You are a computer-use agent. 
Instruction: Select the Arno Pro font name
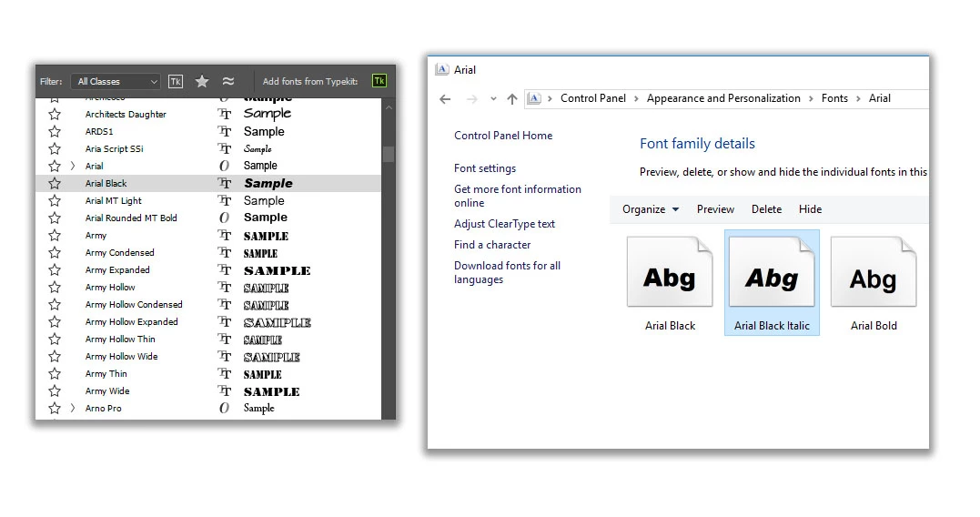click(x=103, y=408)
